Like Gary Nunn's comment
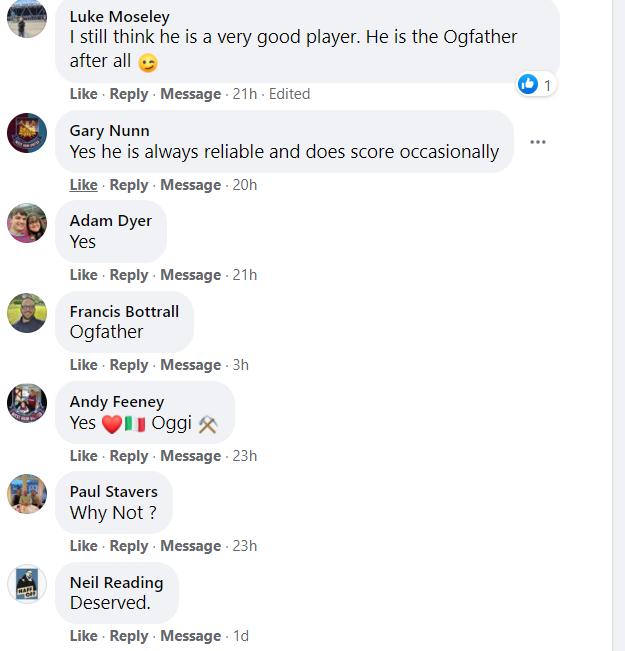Screen dimensions: 625x651 click(83, 185)
